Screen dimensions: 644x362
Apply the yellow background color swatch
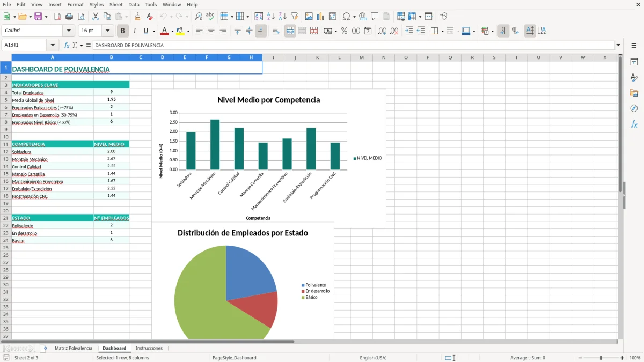coord(180,31)
